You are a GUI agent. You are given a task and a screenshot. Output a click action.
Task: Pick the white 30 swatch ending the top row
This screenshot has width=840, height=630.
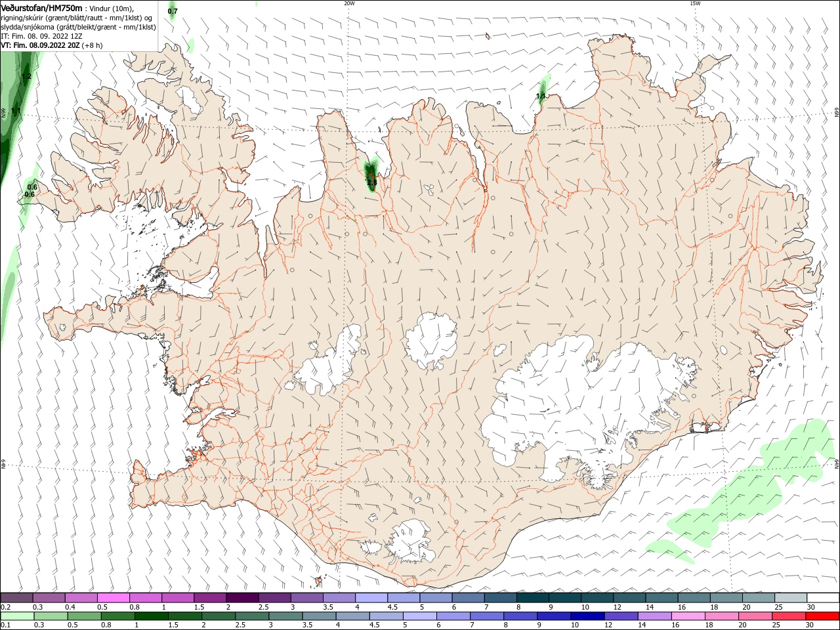click(x=823, y=598)
